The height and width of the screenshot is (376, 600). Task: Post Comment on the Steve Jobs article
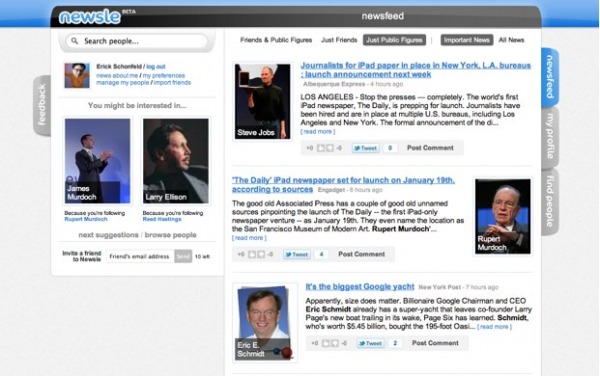coord(430,148)
